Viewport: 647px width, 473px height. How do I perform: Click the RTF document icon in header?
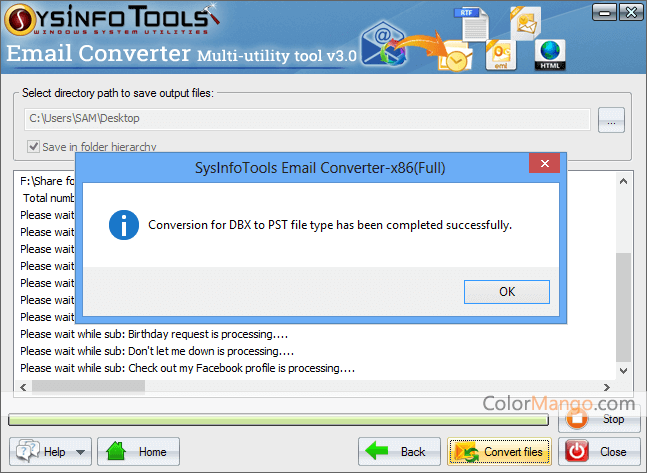pyautogui.click(x=471, y=24)
